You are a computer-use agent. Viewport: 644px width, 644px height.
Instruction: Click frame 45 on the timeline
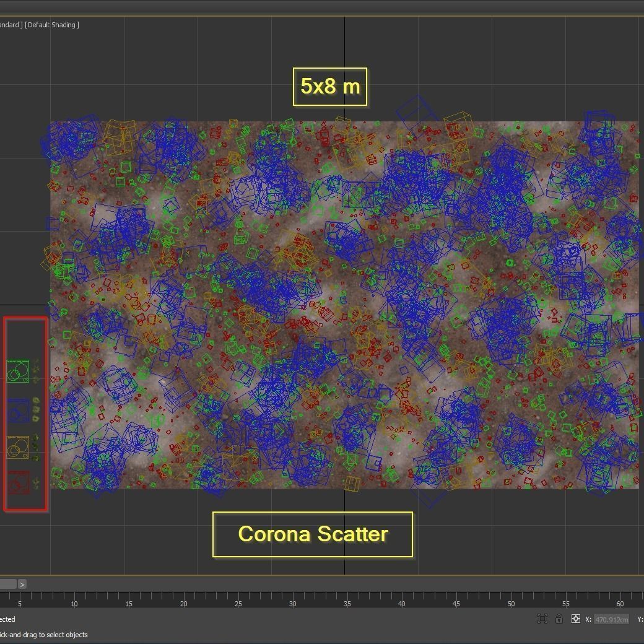(456, 603)
